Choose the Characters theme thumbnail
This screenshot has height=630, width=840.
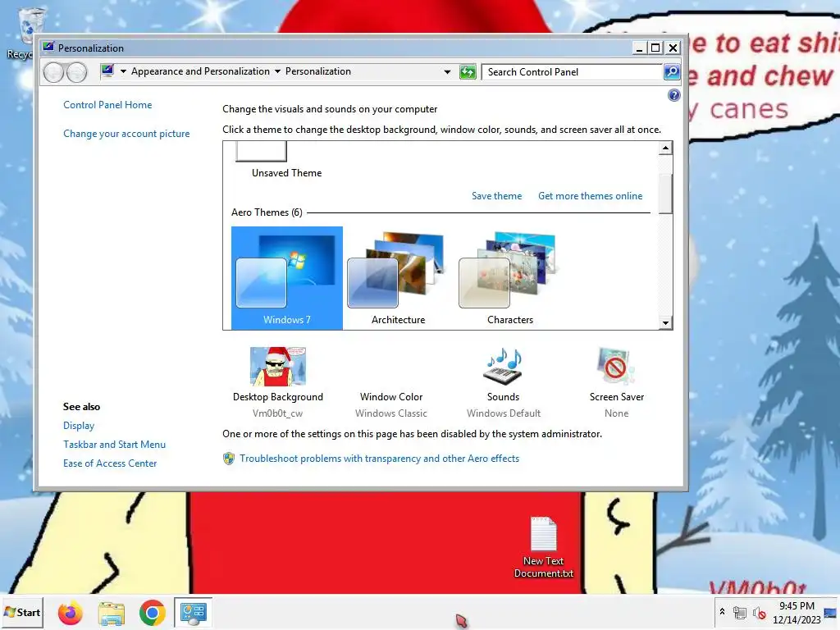(x=509, y=277)
